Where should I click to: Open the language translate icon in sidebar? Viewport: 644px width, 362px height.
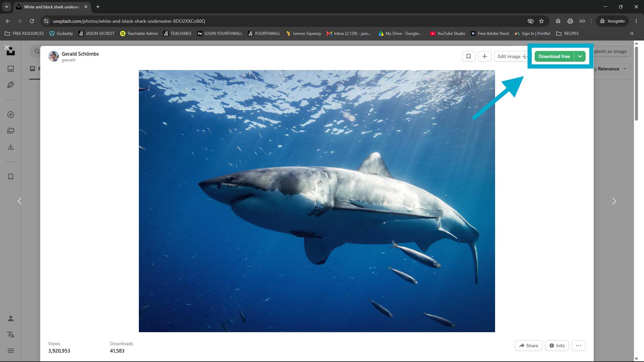point(11,335)
